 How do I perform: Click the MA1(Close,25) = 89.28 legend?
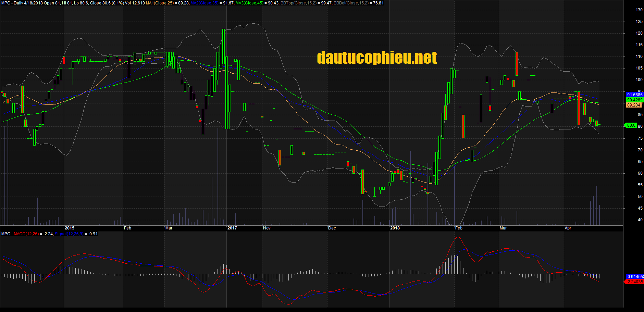[168, 3]
